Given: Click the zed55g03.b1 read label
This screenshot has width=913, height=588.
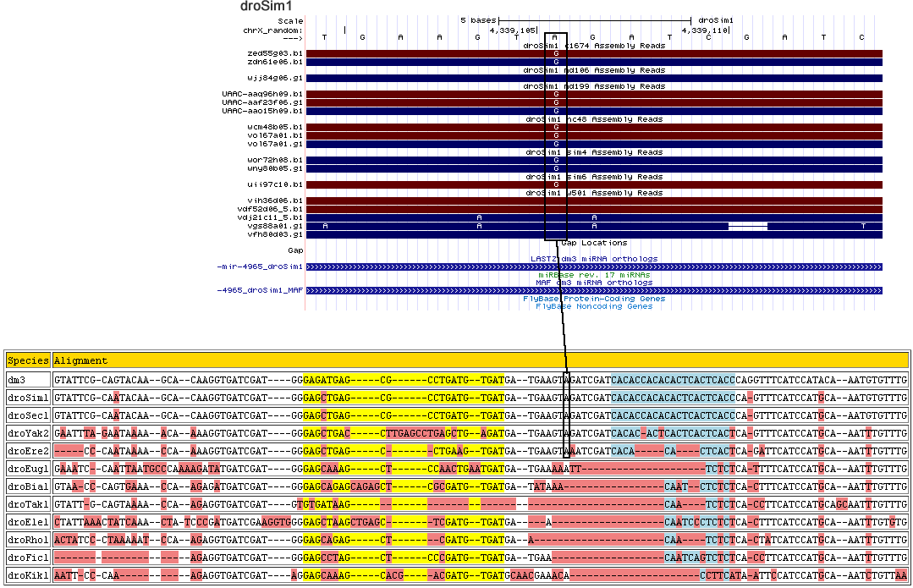Looking at the screenshot, I should [x=269, y=53].
